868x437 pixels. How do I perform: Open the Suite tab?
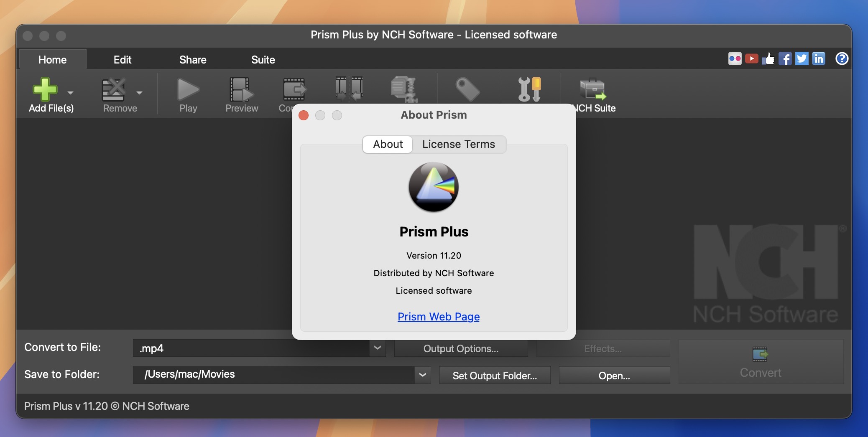coord(263,60)
